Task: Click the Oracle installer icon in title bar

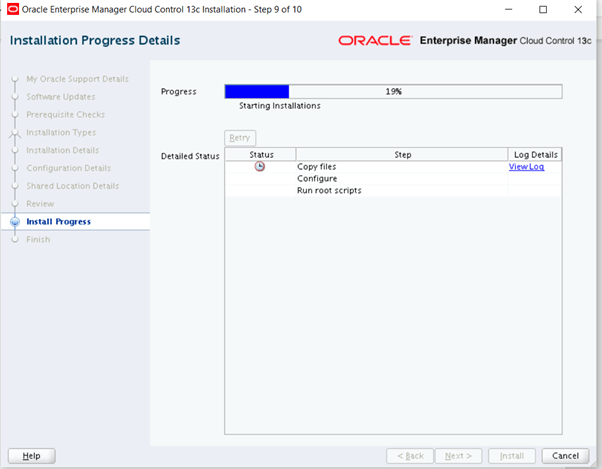Action: click(x=13, y=9)
